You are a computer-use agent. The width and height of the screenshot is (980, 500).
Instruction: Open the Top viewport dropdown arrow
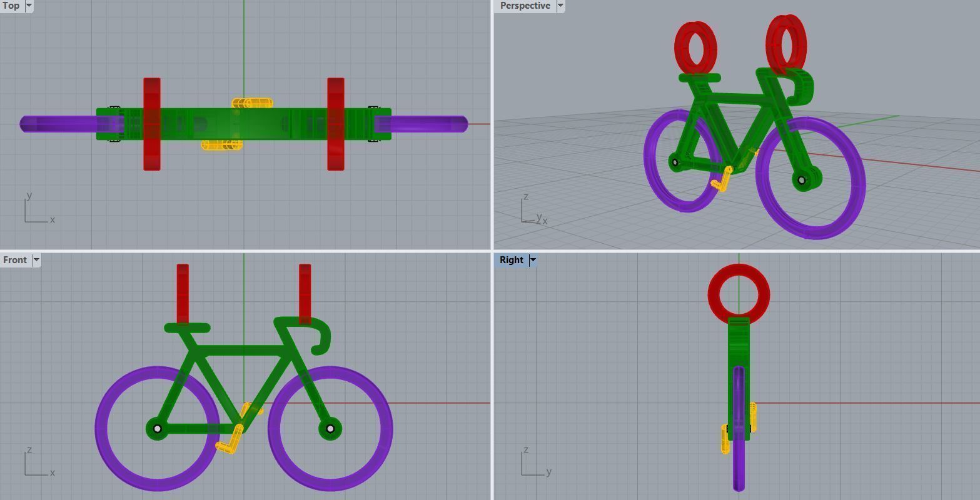pyautogui.click(x=29, y=6)
